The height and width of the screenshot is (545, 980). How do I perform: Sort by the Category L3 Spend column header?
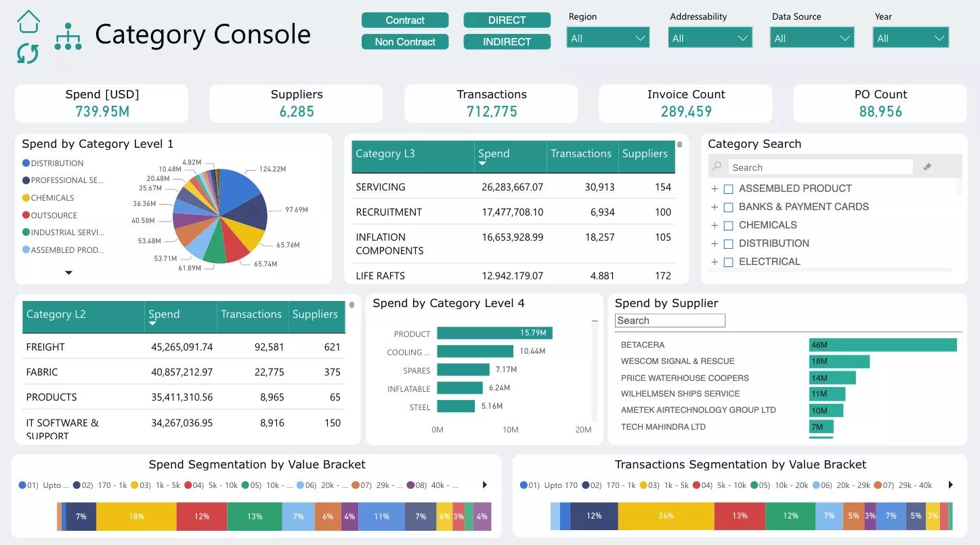point(494,154)
